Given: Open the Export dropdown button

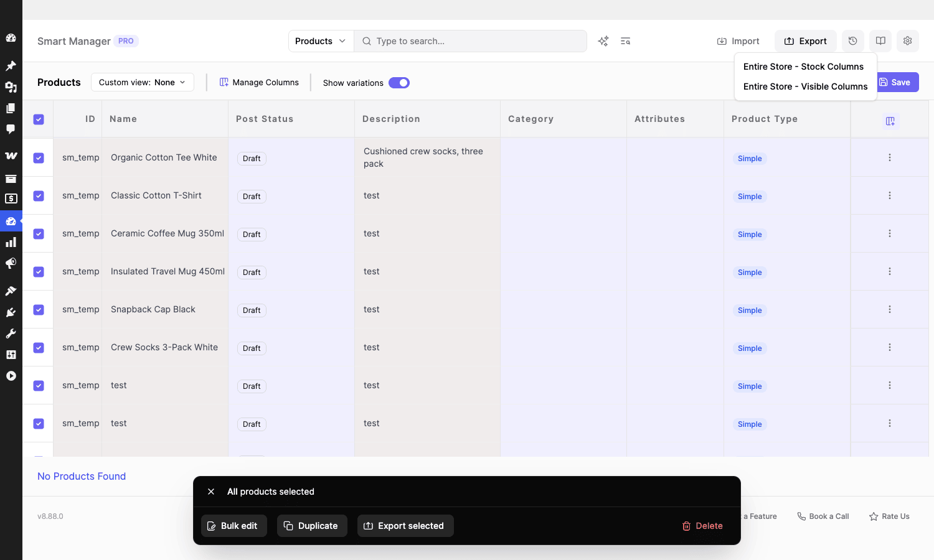Looking at the screenshot, I should coord(806,41).
